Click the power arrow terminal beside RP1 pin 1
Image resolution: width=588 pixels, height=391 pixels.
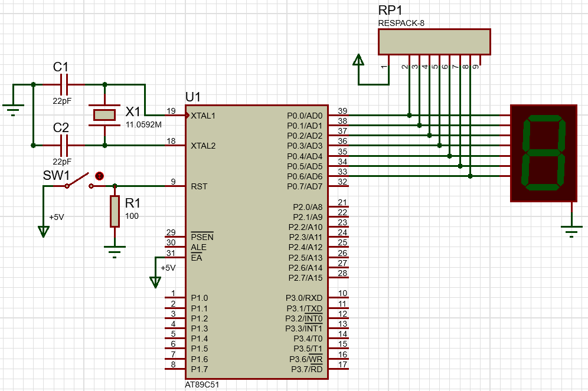358,60
